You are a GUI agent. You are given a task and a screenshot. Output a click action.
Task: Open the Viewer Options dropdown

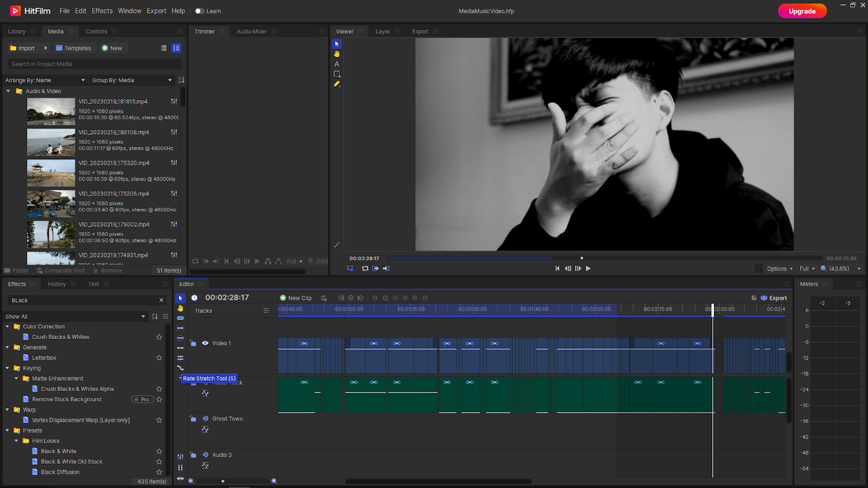(780, 269)
